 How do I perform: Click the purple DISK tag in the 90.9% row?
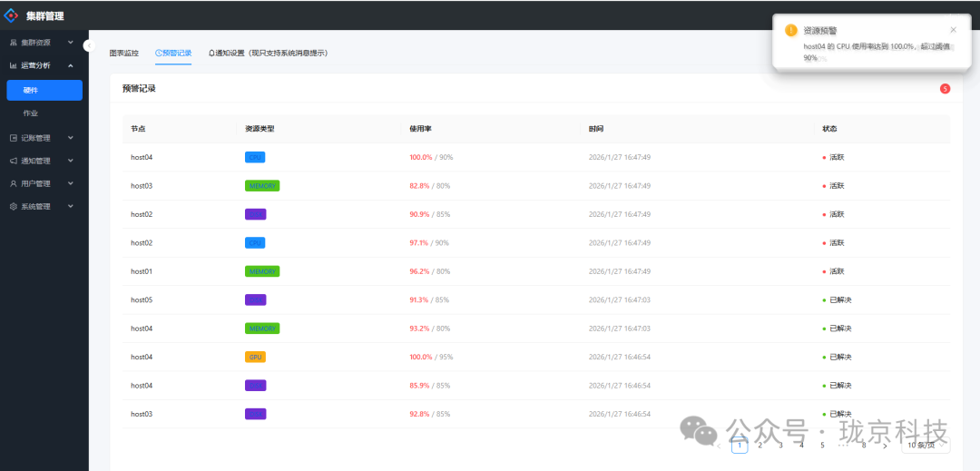point(256,214)
